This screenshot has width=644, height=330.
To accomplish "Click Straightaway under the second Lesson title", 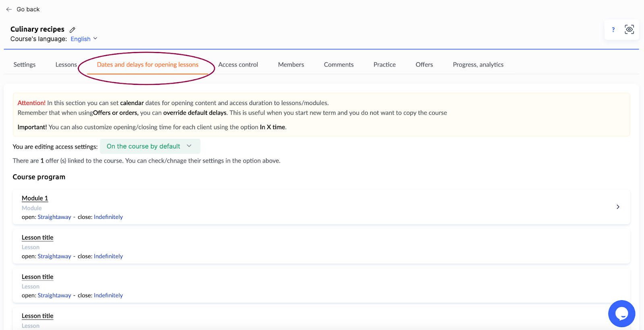I will coord(54,295).
